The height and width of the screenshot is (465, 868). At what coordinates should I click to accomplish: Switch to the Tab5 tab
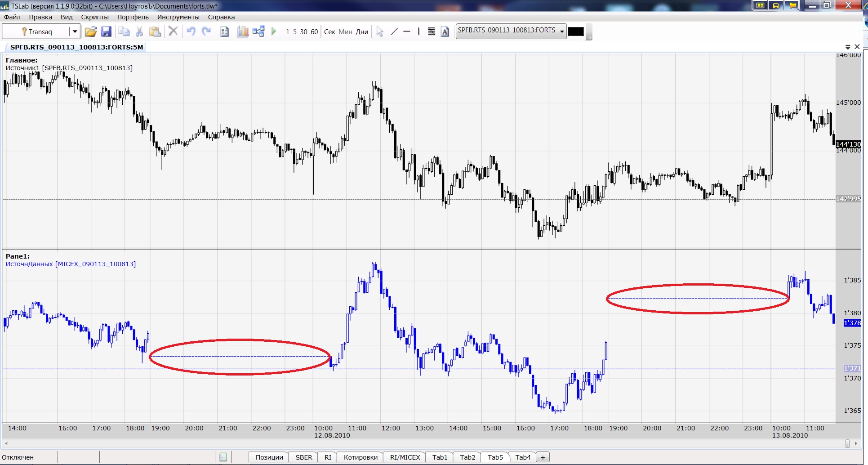tap(495, 457)
